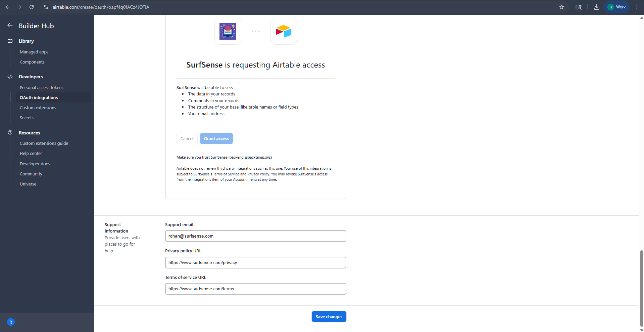Viewport: 644px width, 332px height.
Task: Open Personal access tokens page
Action: [42, 87]
